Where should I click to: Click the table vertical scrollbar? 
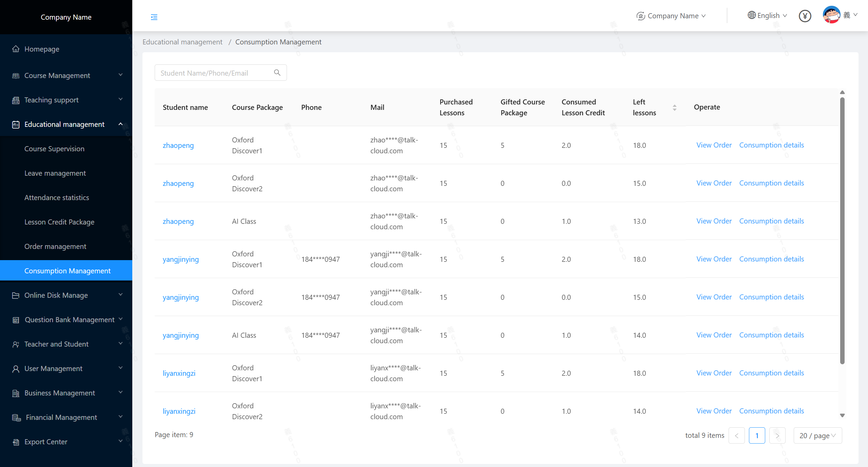(x=842, y=231)
